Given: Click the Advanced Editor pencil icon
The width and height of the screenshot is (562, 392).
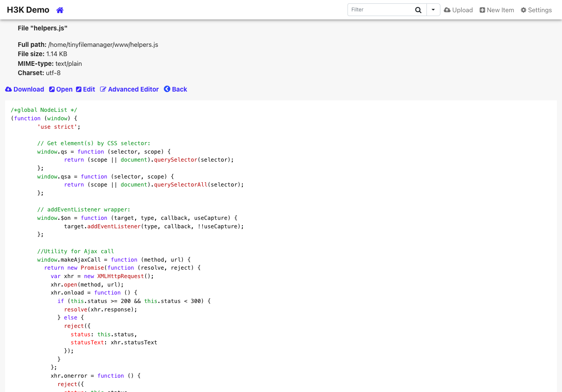Looking at the screenshot, I should point(103,89).
